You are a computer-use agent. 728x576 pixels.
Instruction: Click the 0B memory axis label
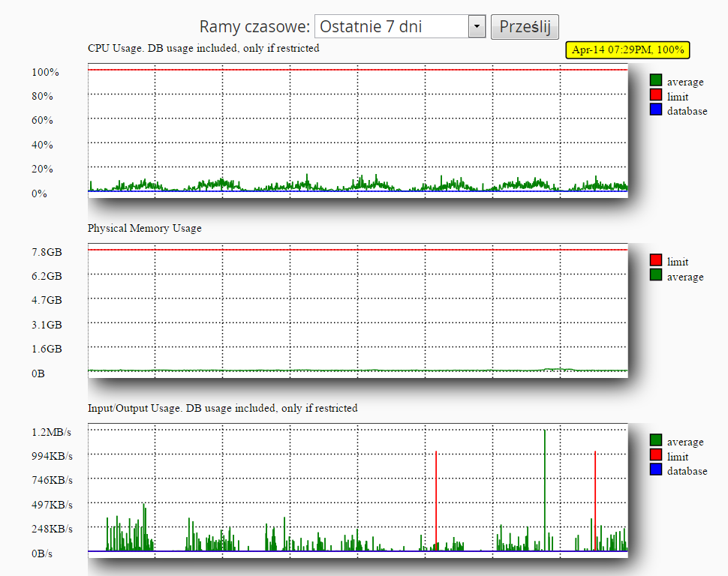click(38, 374)
